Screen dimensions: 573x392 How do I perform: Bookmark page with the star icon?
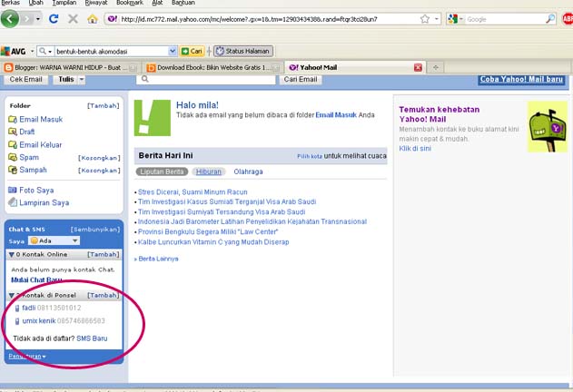tap(425, 19)
